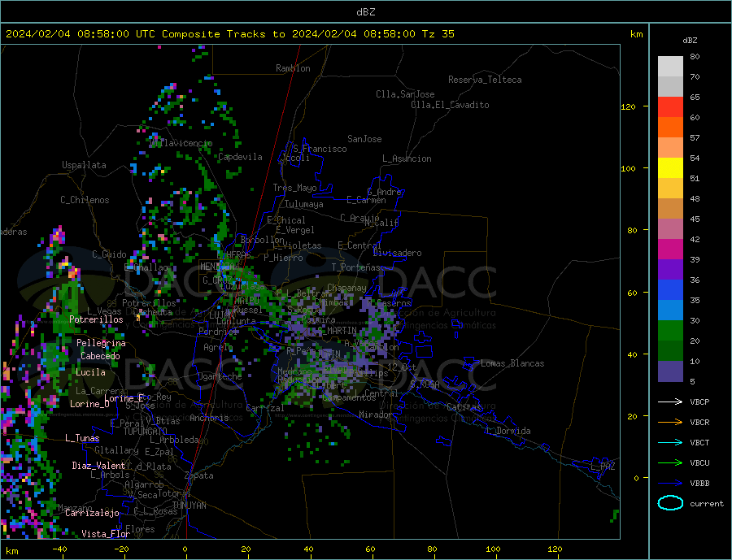Select the purple 36-39 dBZ swatch
Viewport: 732px width, 560px height.
670,269
